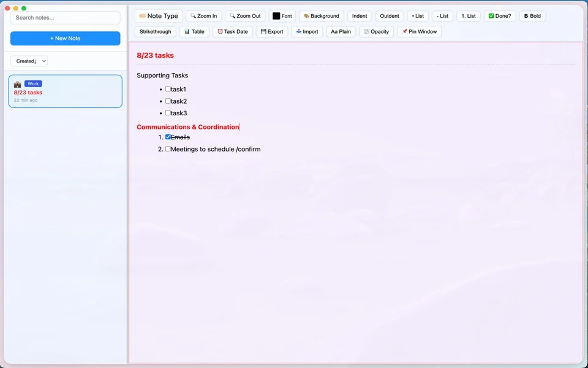Open the Note Type selector

click(158, 16)
